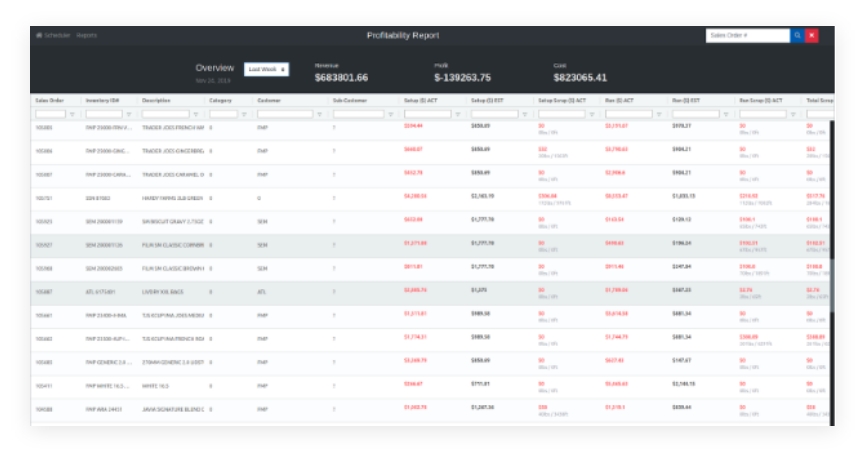Screen dimensions: 866x460
Task: Sort by the Category column header
Action: click(220, 101)
